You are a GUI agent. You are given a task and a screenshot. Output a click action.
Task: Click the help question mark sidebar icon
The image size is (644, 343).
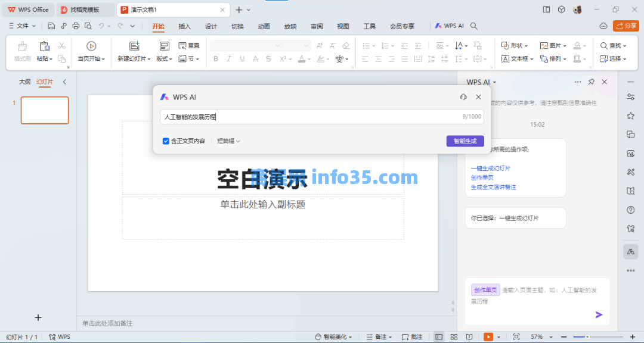631,210
